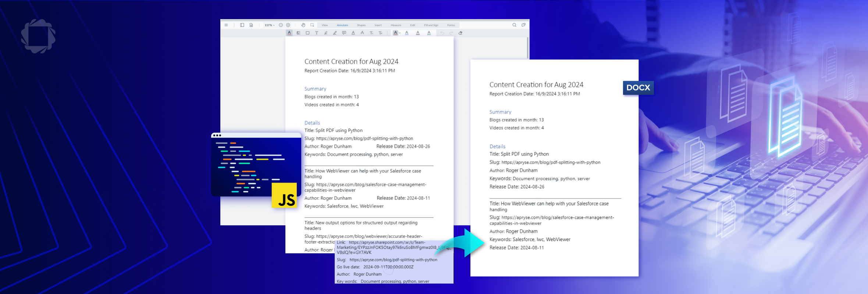Click Summary heading in DOCX page
Screen dimensions: 868x294
click(500, 112)
